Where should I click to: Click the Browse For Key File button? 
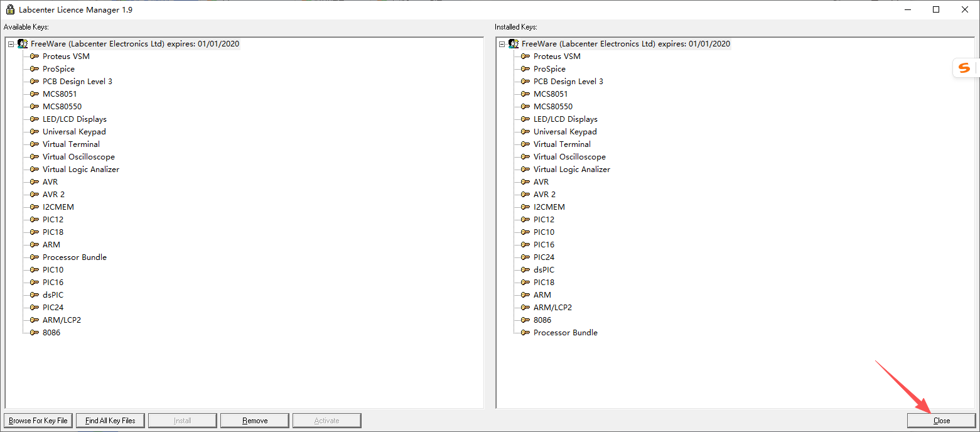point(38,421)
